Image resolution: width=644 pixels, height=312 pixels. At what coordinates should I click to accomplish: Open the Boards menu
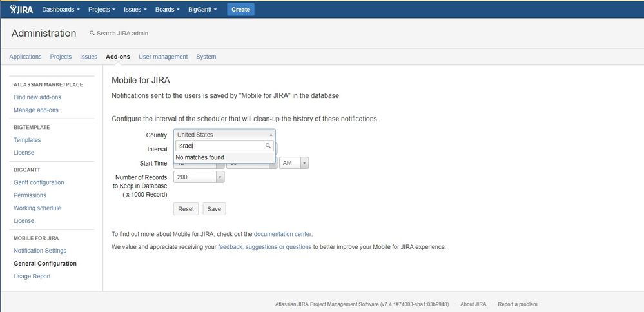[x=167, y=9]
